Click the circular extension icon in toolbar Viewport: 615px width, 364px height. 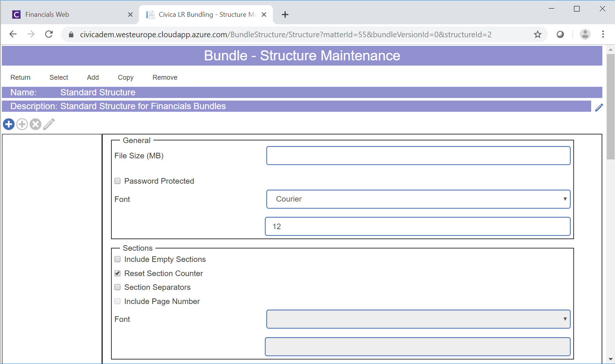click(x=560, y=34)
